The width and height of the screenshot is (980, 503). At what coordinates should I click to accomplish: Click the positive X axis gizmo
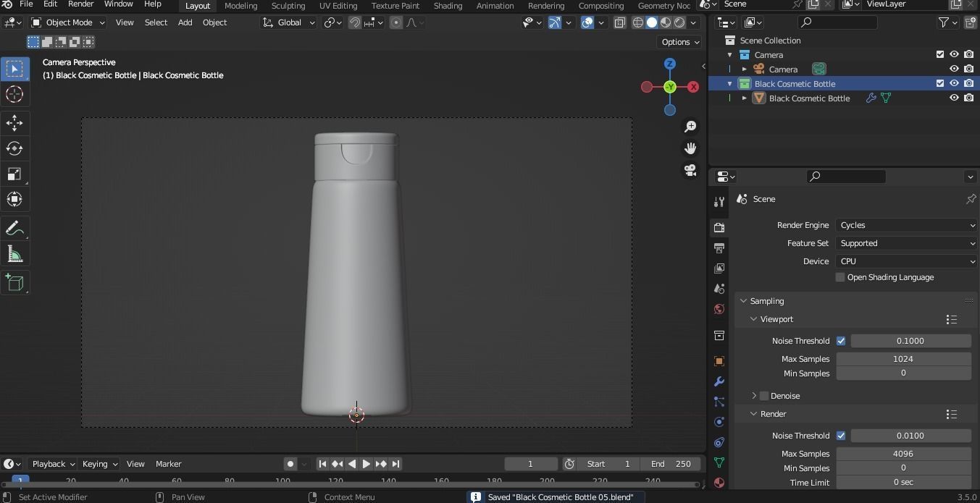pos(693,87)
